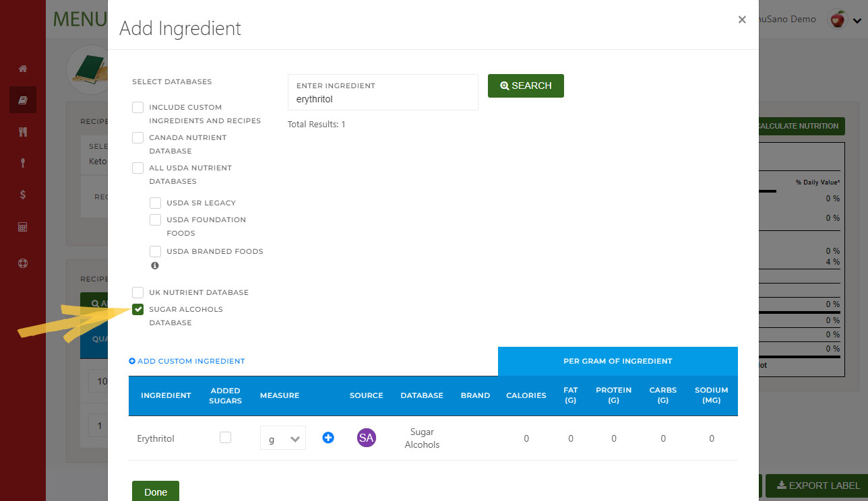Click the life ring support icon
The width and height of the screenshot is (868, 501).
click(23, 263)
